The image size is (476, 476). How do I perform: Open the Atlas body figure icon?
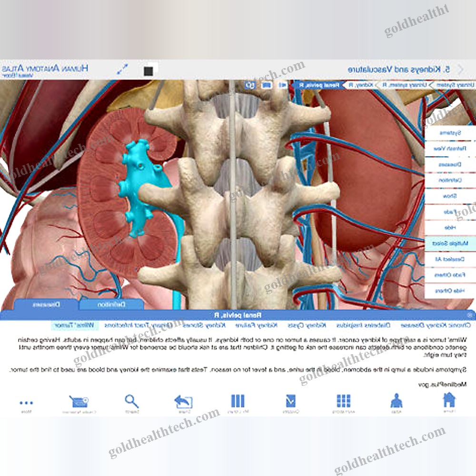pyautogui.click(x=396, y=401)
